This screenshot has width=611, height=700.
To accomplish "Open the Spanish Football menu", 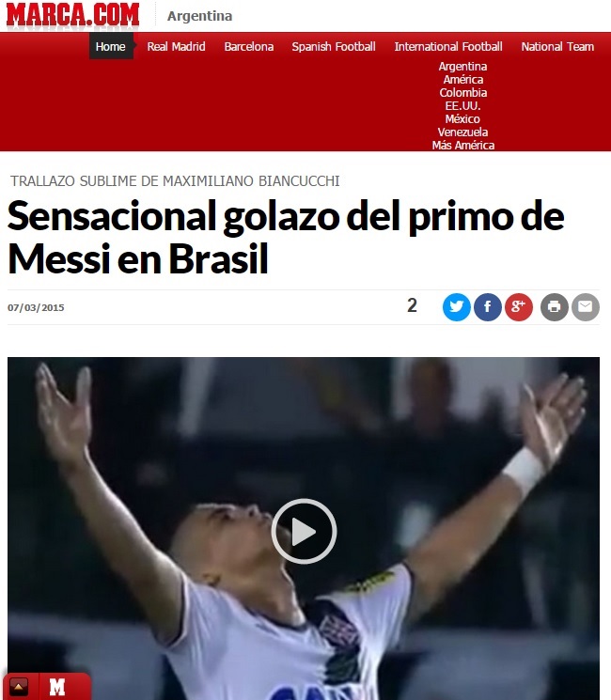I will click(x=334, y=46).
